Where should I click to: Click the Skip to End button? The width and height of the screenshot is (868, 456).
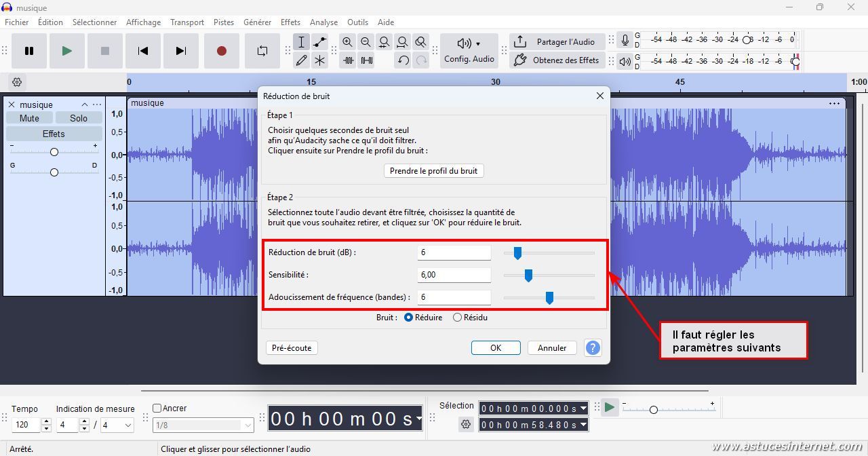[x=180, y=51]
